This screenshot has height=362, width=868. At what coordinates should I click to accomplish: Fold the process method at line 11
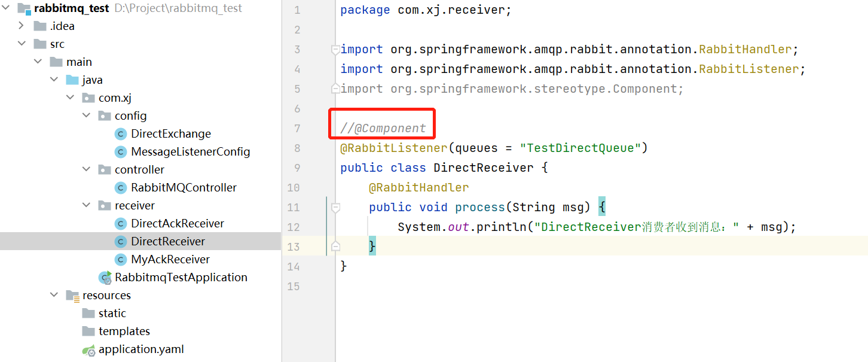pos(335,208)
